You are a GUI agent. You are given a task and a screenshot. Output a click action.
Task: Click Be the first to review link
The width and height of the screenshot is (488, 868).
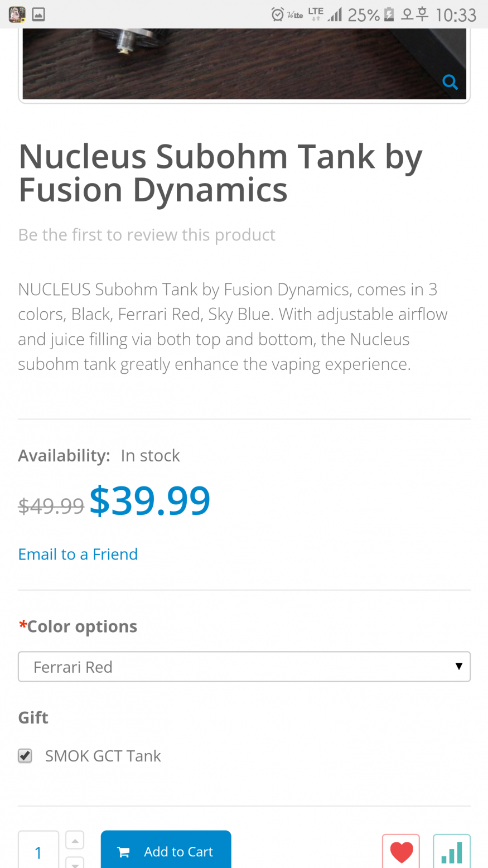coord(146,235)
